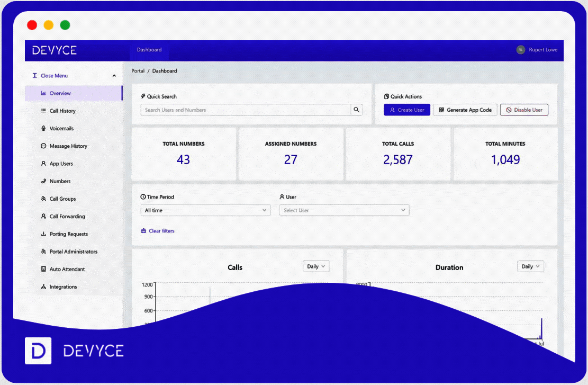The height and width of the screenshot is (385, 588).
Task: Click the Numbers lightning icon
Action: click(x=43, y=181)
